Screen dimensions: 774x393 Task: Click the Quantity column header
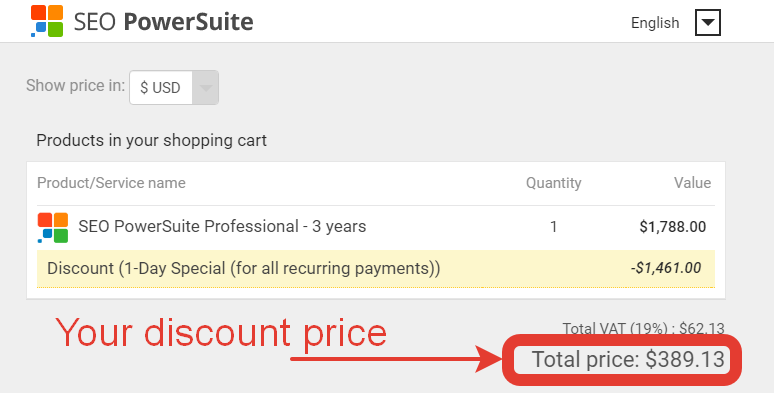553,183
